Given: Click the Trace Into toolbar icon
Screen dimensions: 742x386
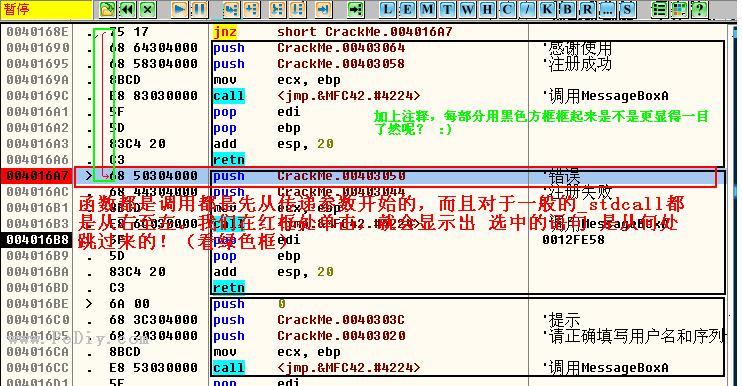Looking at the screenshot, I should [278, 9].
